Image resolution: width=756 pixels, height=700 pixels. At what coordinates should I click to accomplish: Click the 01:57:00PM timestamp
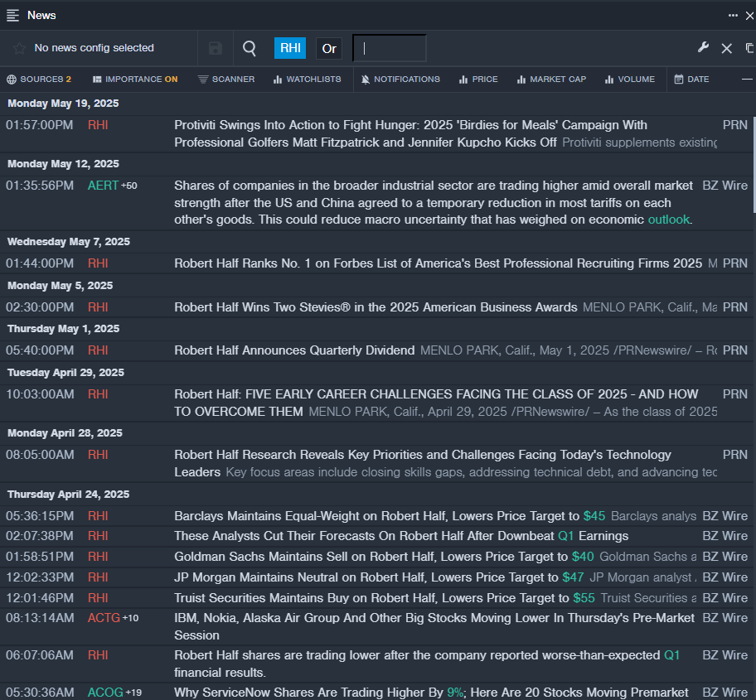[40, 125]
